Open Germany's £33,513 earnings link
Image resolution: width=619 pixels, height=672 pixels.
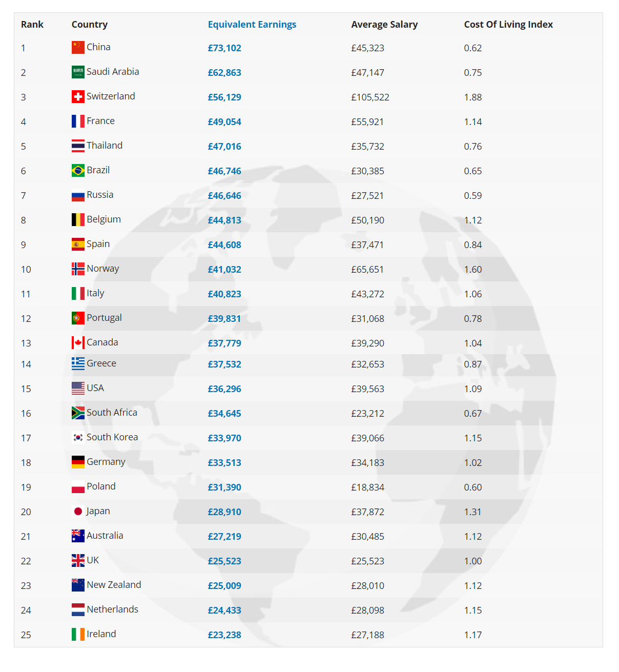(224, 463)
